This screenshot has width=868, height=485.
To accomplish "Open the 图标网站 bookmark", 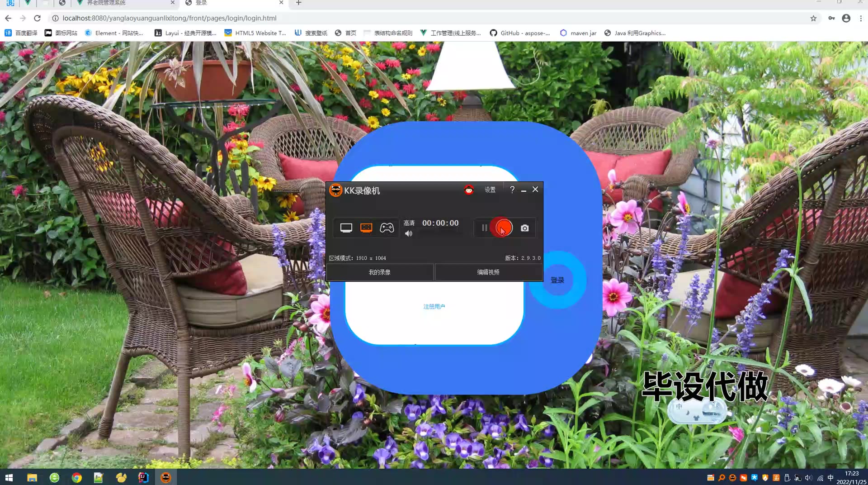I will click(61, 33).
